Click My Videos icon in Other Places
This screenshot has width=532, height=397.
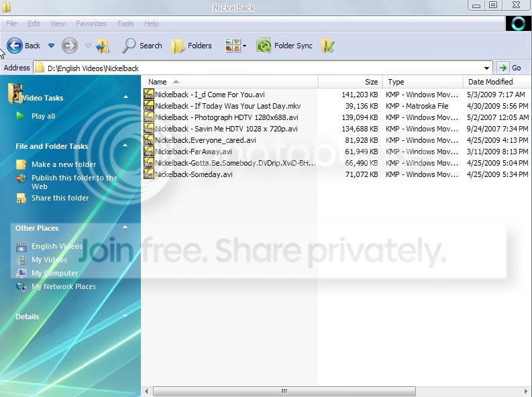pyautogui.click(x=21, y=260)
